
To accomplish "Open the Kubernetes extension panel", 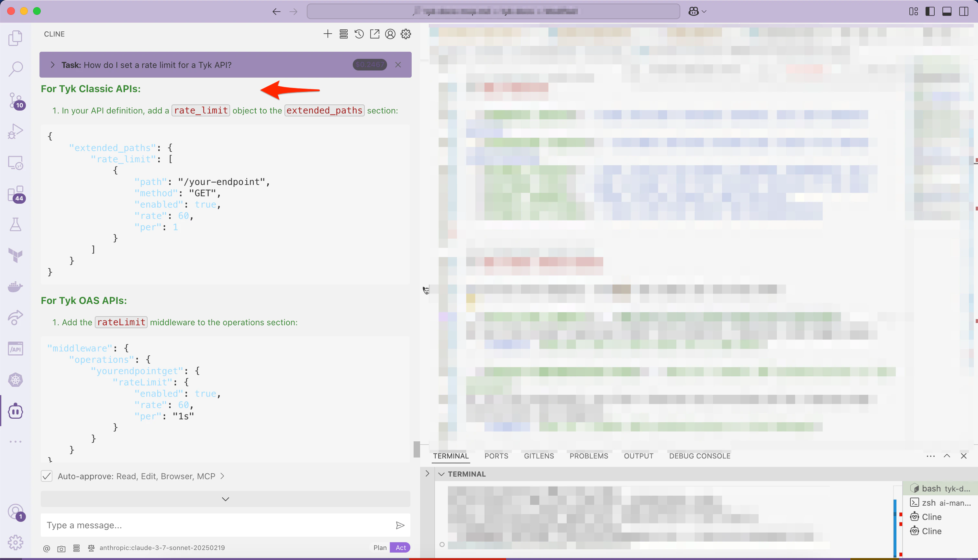I will coord(16,379).
